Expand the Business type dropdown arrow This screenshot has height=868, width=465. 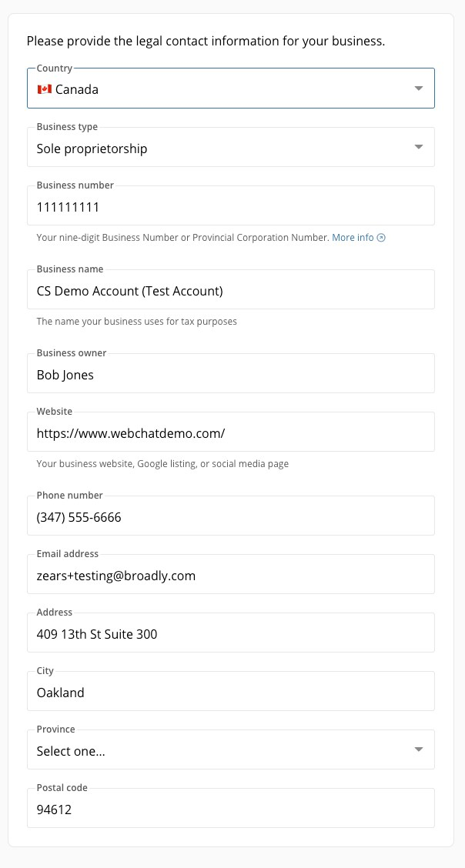coord(419,147)
